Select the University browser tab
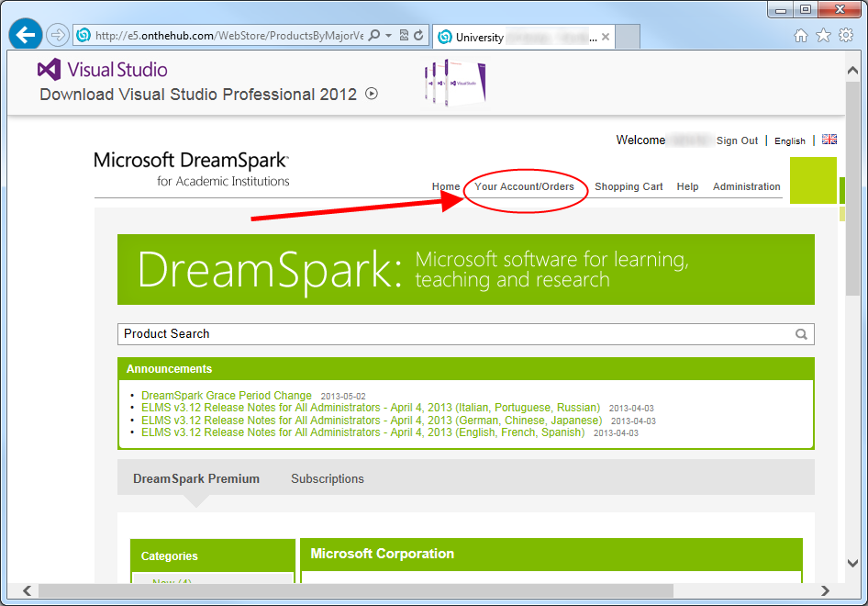This screenshot has width=868, height=606. pos(523,37)
